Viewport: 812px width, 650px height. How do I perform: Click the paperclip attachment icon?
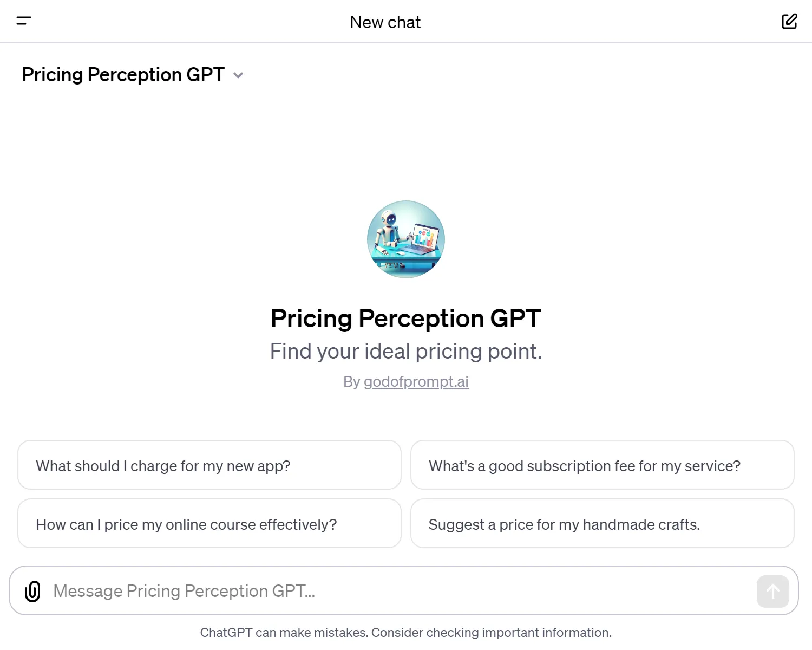click(32, 591)
